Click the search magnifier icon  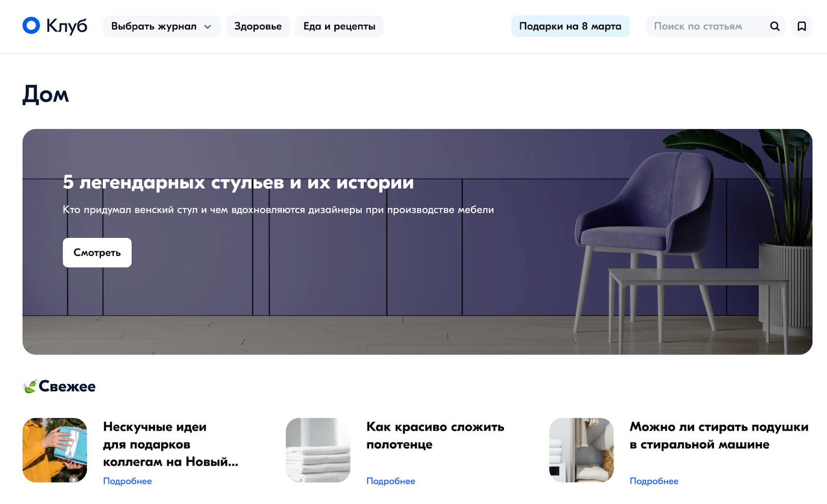click(774, 26)
